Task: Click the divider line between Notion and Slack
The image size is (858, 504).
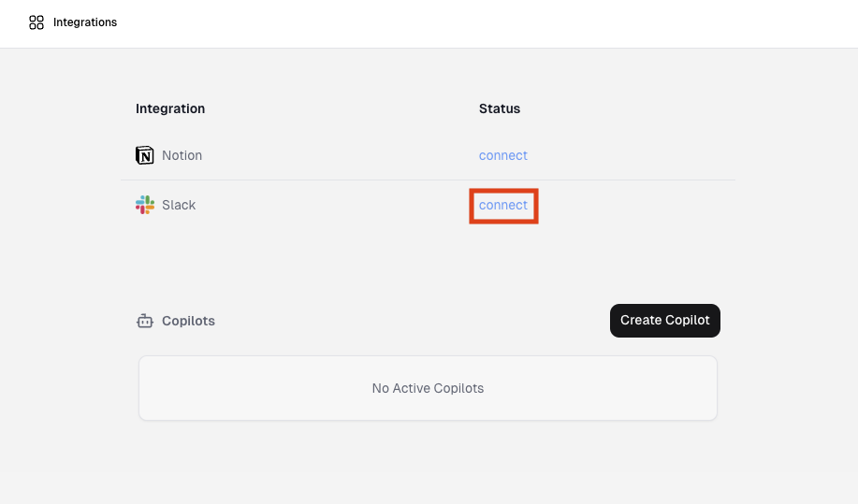Action: click(x=428, y=180)
